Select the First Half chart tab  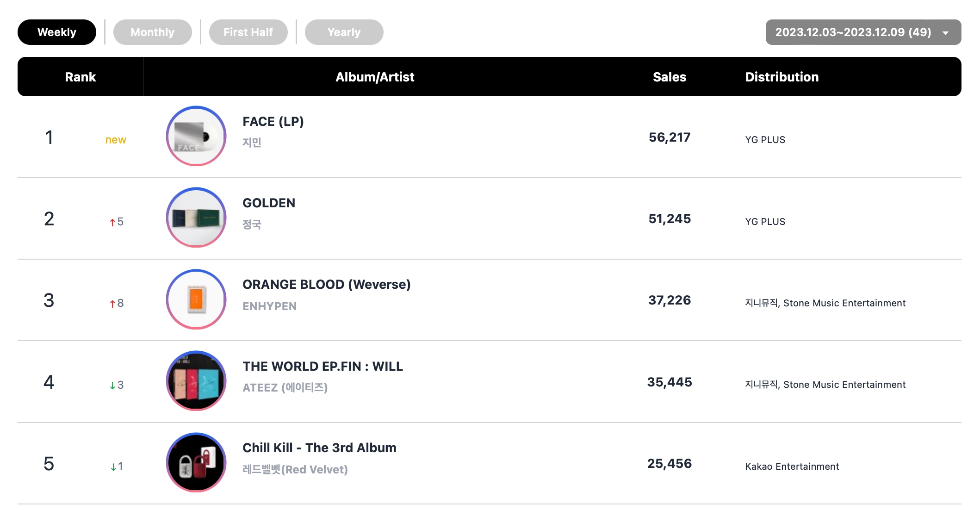point(248,32)
